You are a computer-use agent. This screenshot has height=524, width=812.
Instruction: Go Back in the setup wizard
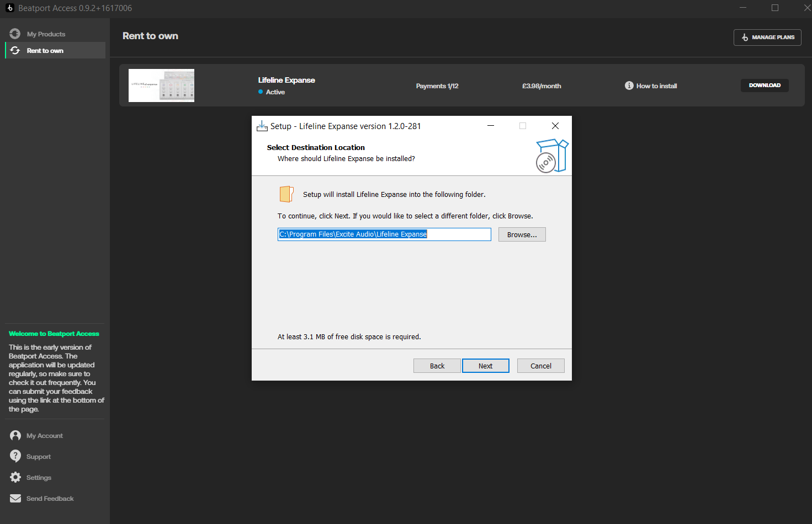(x=437, y=366)
